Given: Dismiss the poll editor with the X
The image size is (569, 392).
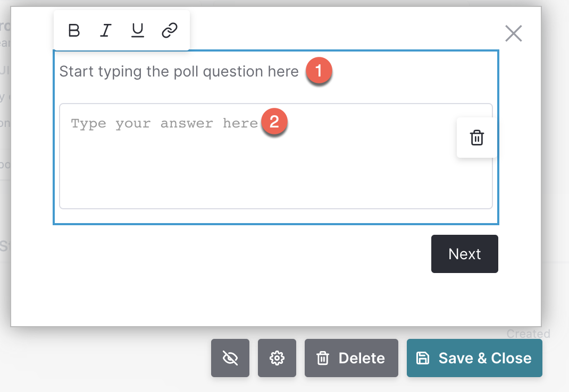Looking at the screenshot, I should [514, 33].
